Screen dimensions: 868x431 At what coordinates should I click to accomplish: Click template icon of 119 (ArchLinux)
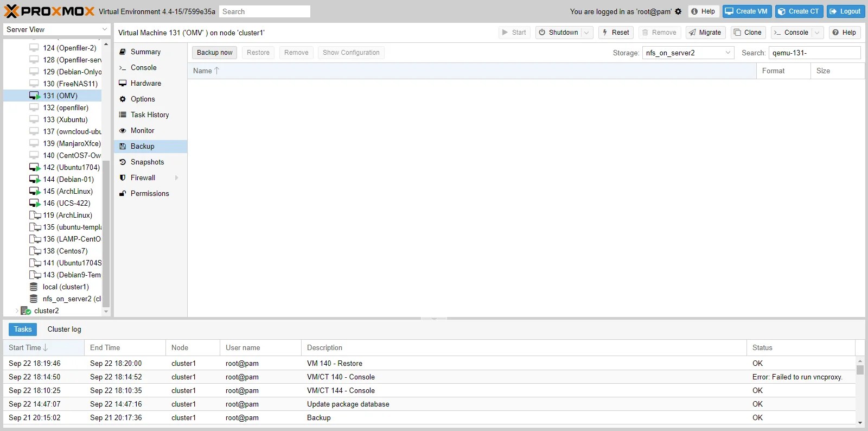pos(35,215)
